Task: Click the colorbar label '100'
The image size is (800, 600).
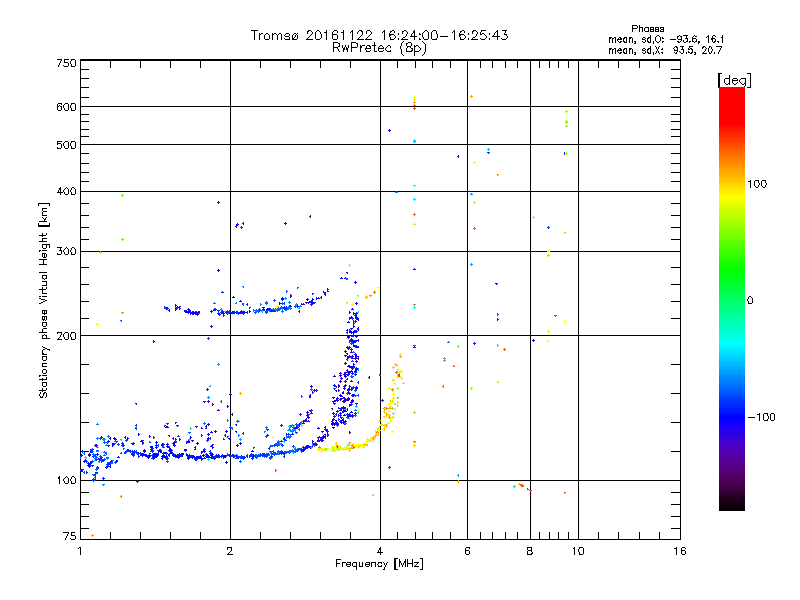Action: [x=757, y=184]
